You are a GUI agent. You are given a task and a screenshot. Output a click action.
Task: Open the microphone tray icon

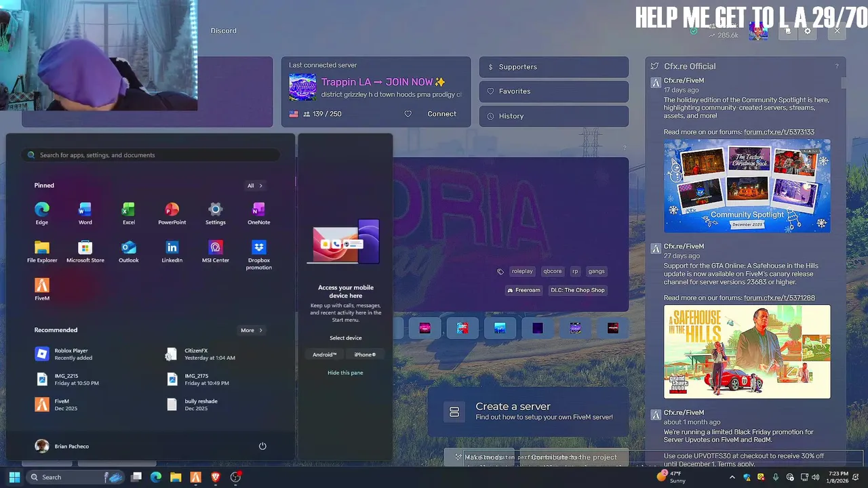(776, 477)
